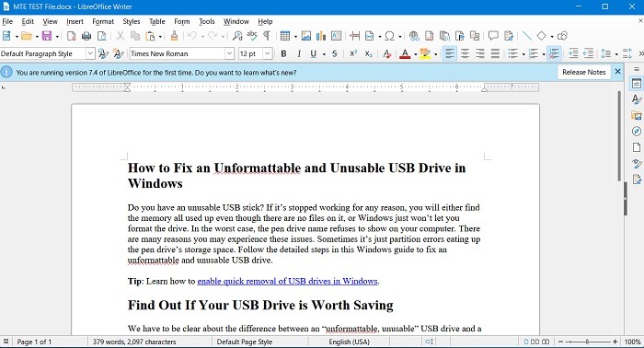Run the Spelling check icon
644x348 pixels.
(x=252, y=36)
